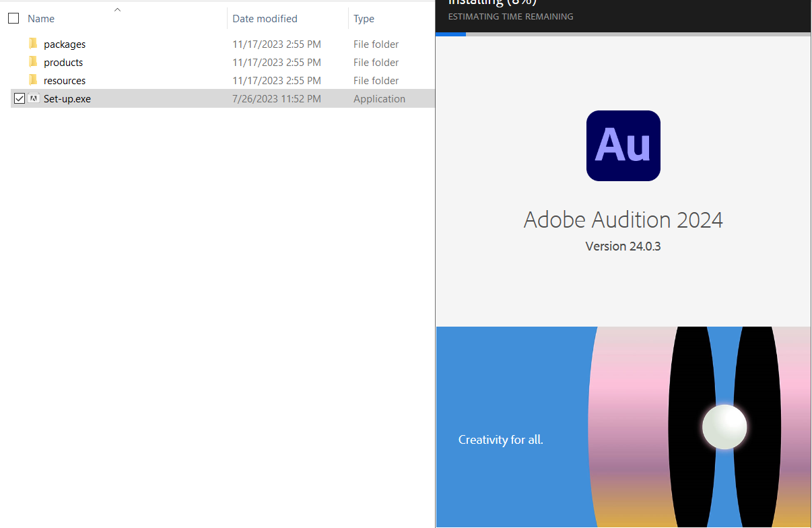Click the pearl graphic in the banner artwork
Screen dimensions: 812x528
724,426
